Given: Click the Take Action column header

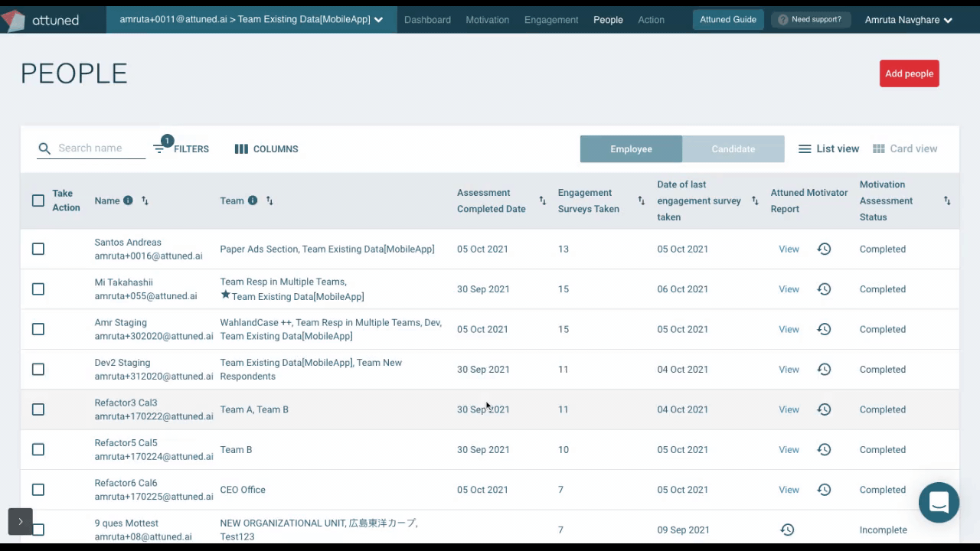Looking at the screenshot, I should (66, 201).
